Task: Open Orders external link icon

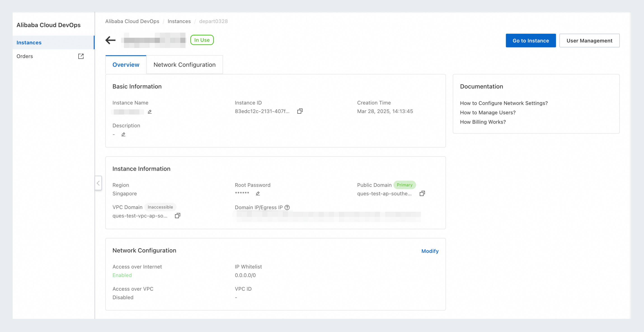Action: (81, 56)
